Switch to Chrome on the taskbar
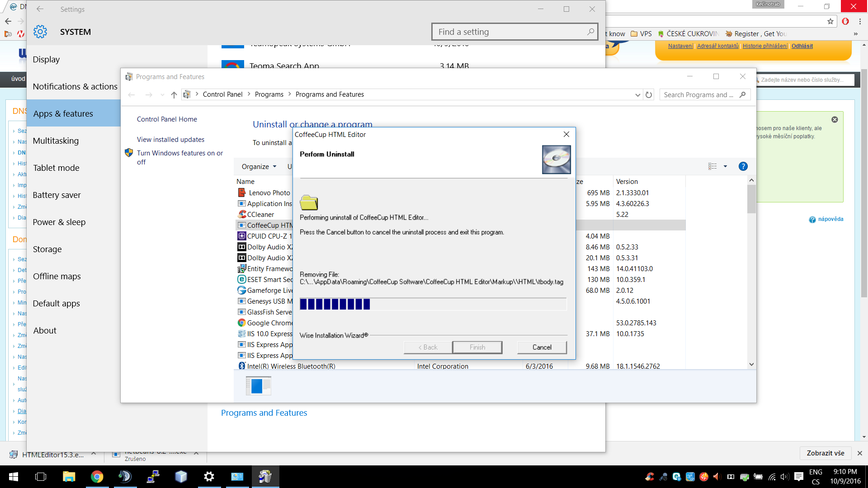868x488 pixels. [97, 477]
